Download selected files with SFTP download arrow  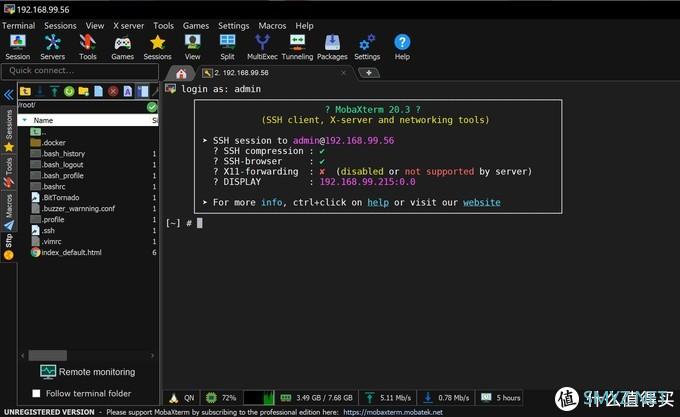(40, 91)
